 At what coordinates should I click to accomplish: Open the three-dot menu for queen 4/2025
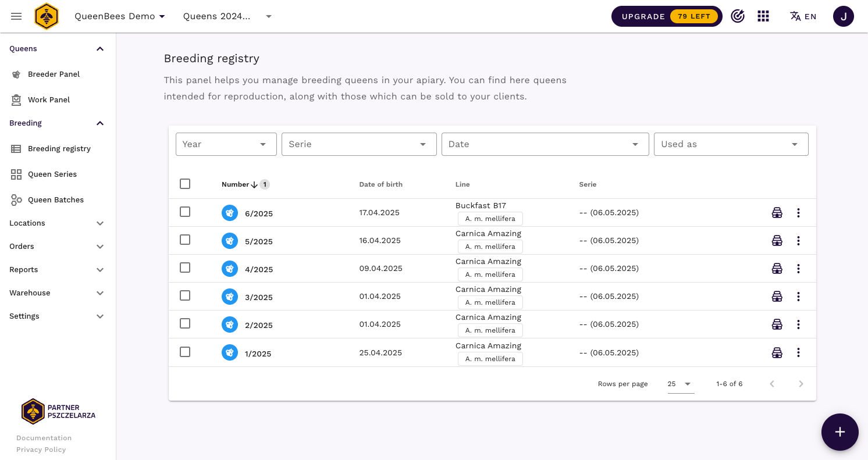pyautogui.click(x=798, y=269)
